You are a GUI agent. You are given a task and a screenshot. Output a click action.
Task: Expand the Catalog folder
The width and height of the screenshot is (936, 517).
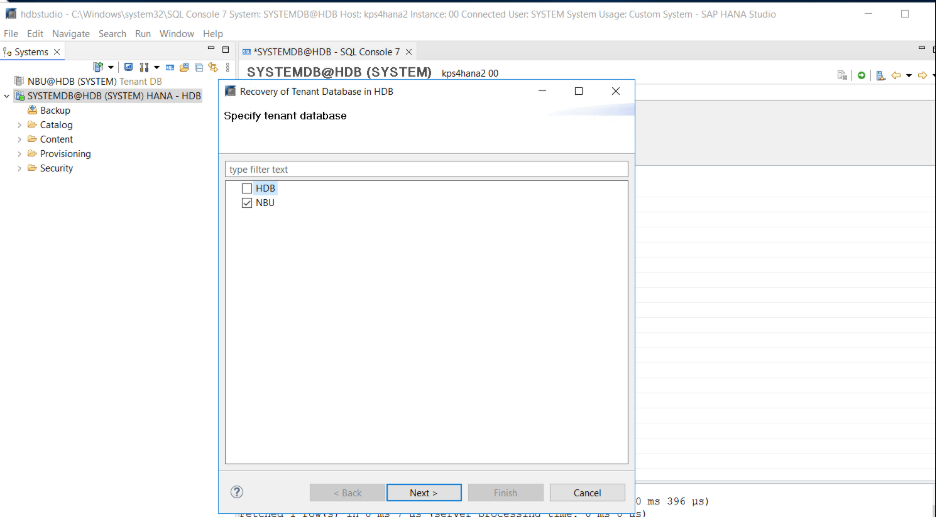(20, 125)
